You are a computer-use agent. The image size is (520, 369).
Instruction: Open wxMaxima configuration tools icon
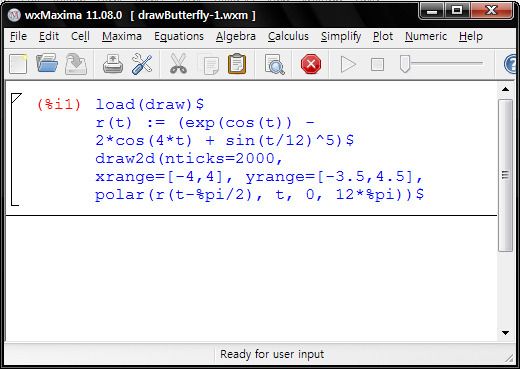(142, 64)
